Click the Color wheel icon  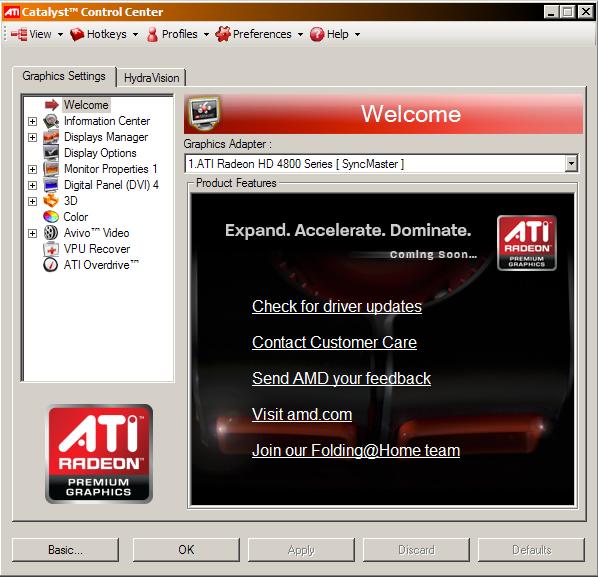point(51,217)
